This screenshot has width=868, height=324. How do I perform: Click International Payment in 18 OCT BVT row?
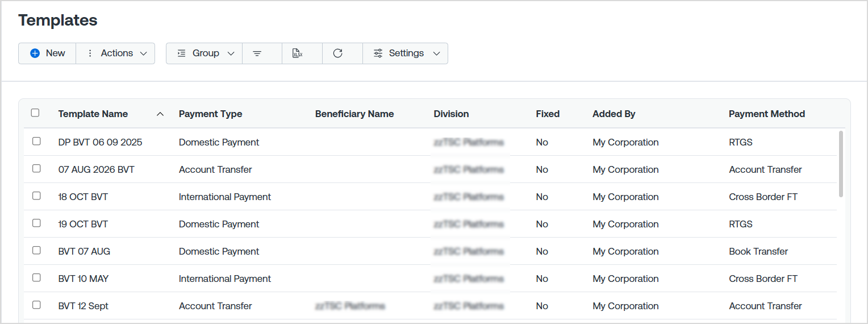(225, 197)
